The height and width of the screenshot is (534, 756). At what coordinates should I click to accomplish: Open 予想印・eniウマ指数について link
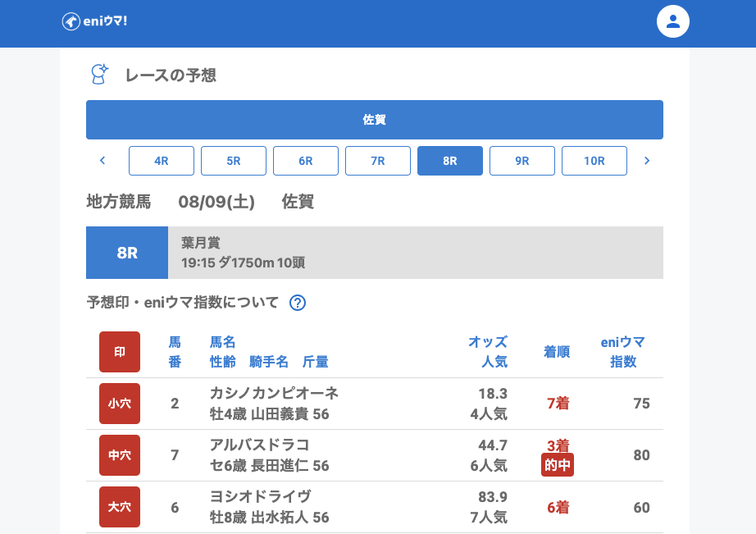tap(183, 303)
